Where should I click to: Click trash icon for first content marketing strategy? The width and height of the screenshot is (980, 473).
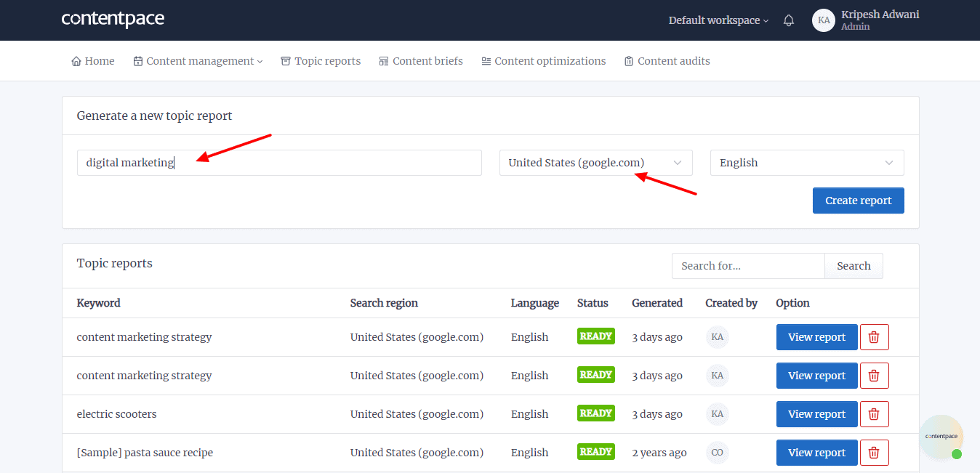[874, 337]
